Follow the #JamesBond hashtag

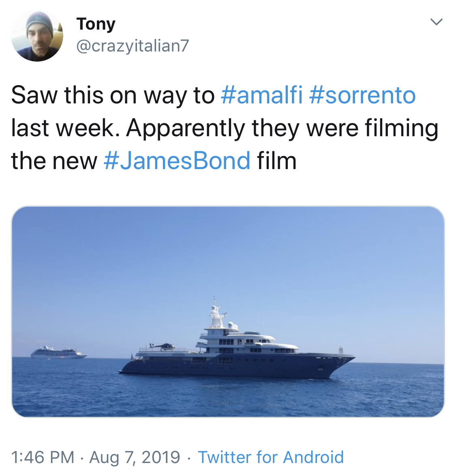click(177, 161)
